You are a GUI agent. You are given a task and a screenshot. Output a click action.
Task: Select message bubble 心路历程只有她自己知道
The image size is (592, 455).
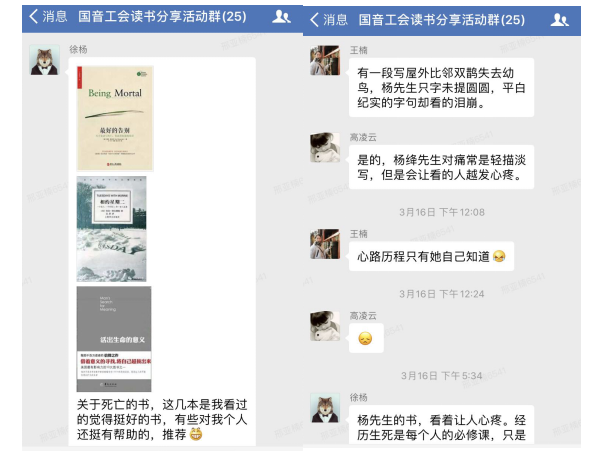click(432, 256)
